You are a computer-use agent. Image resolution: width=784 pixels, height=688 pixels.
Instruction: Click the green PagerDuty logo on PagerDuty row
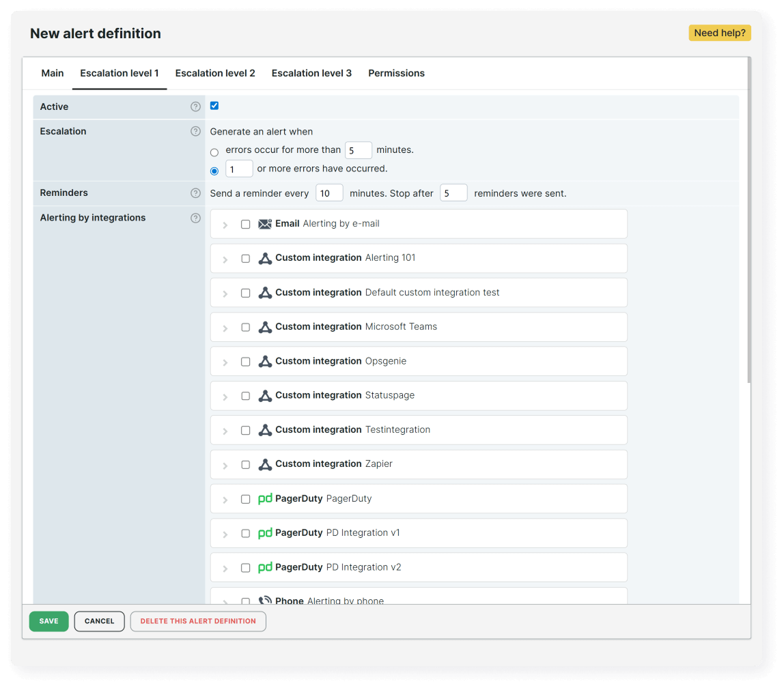tap(266, 498)
